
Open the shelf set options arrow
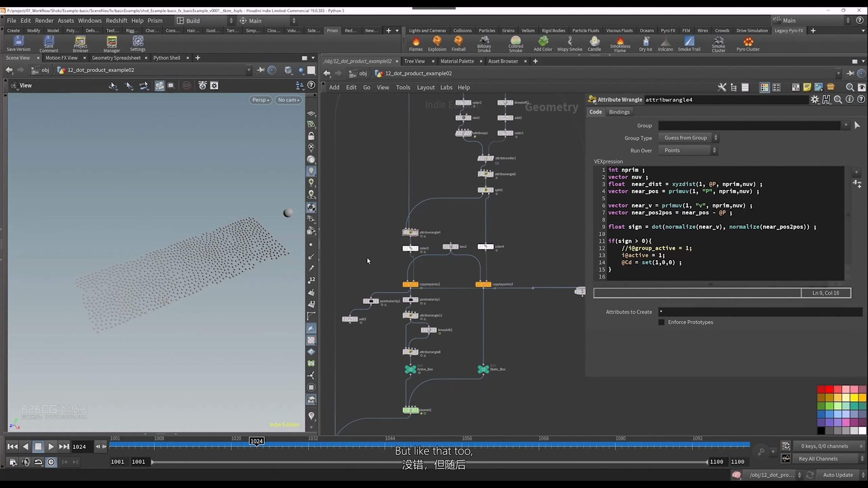397,30
